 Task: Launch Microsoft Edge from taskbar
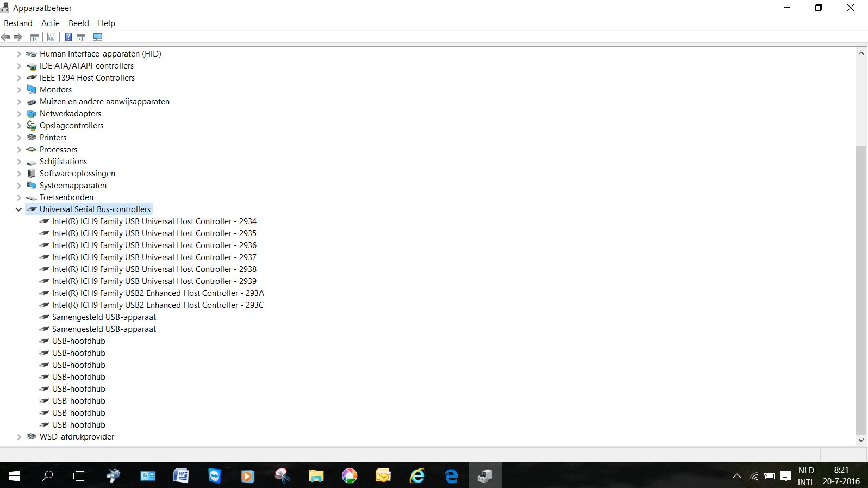click(x=451, y=476)
